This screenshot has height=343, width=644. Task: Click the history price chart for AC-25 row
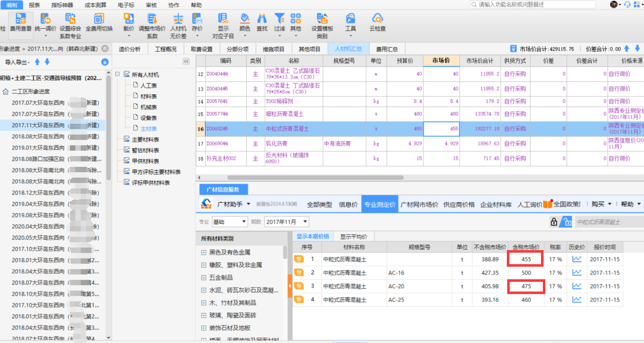coord(577,300)
